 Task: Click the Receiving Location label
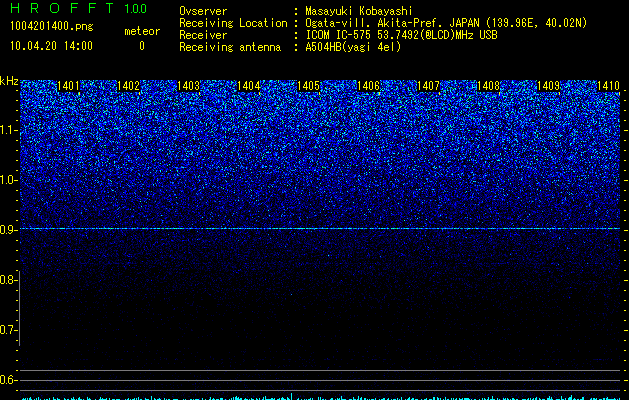coord(233,23)
